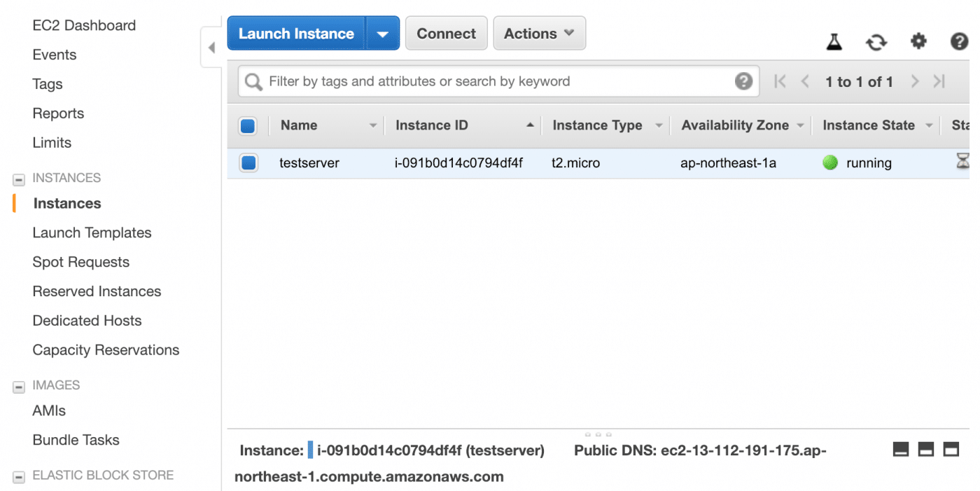
Task: Click the search magnifier icon
Action: (x=253, y=82)
